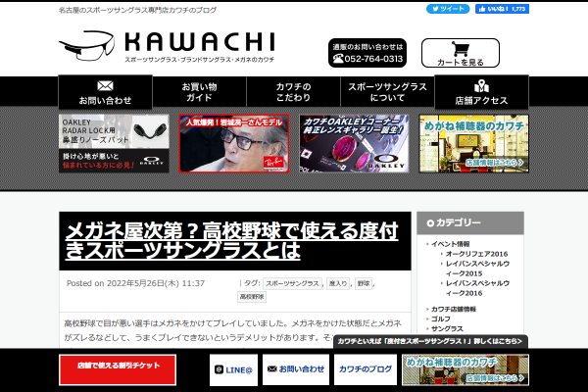Viewport: 588px width, 392px height.
Task: Select カワチ店舗情報 category
Action: pos(454,309)
